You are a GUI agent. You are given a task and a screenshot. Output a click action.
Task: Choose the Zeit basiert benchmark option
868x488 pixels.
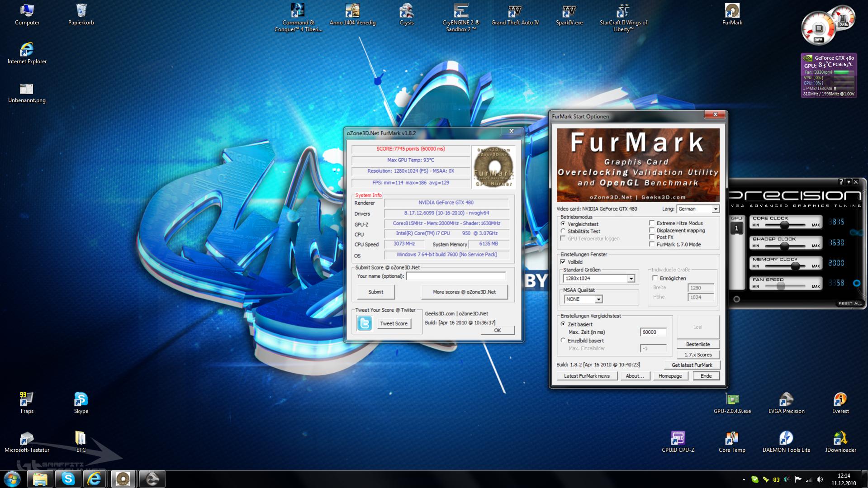563,324
